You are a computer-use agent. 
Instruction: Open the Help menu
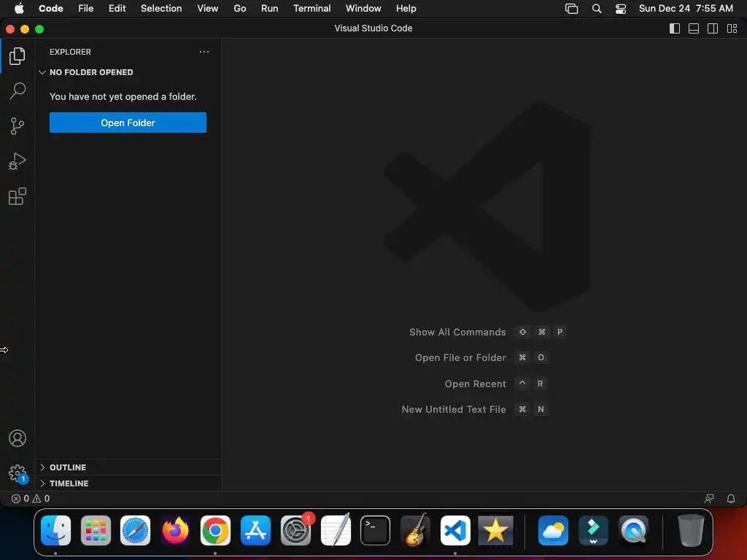(406, 9)
